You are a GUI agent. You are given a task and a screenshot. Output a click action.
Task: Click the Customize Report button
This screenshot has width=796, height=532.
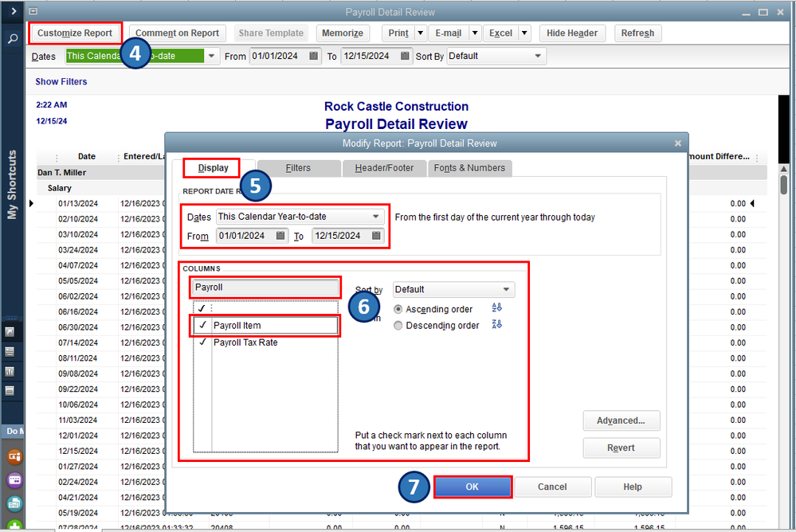(x=75, y=33)
